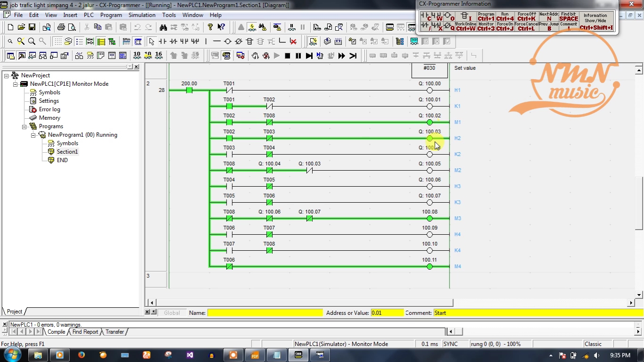The image size is (644, 362).
Task: Open the Simulation menu
Action: tap(142, 15)
